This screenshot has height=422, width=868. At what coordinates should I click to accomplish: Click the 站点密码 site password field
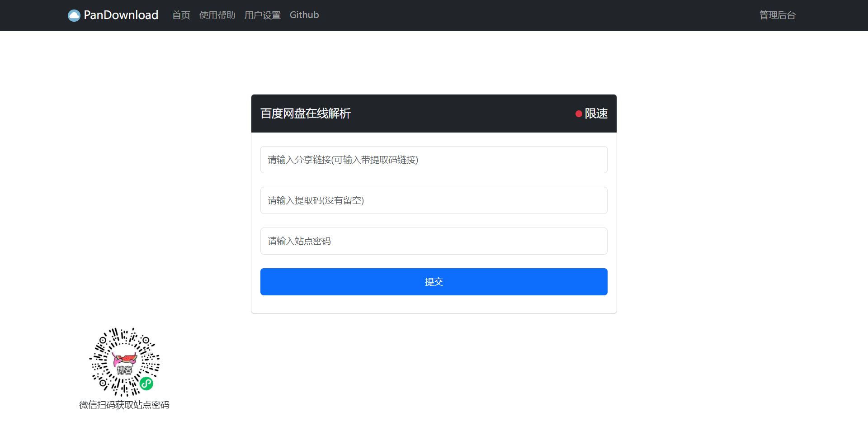434,241
